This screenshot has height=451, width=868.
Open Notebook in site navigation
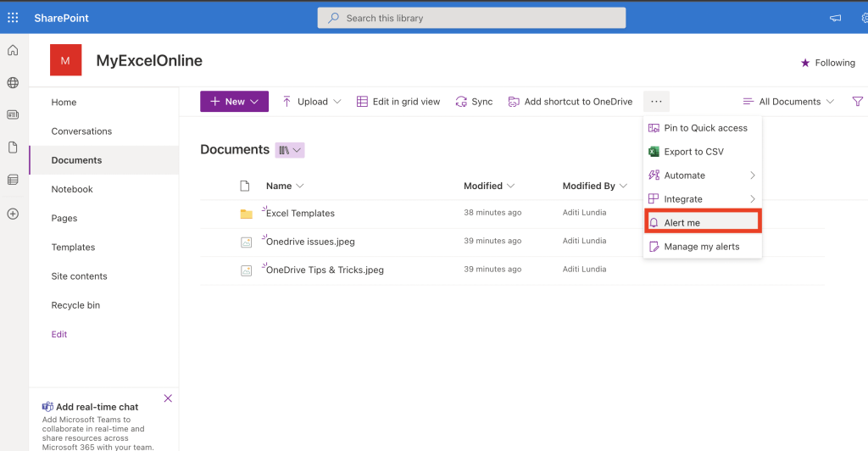pyautogui.click(x=72, y=189)
